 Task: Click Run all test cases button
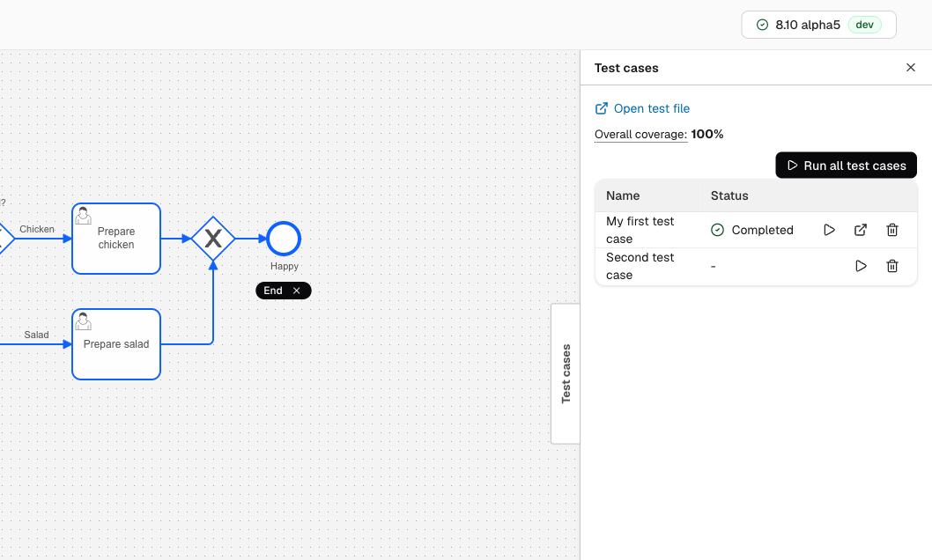click(847, 165)
